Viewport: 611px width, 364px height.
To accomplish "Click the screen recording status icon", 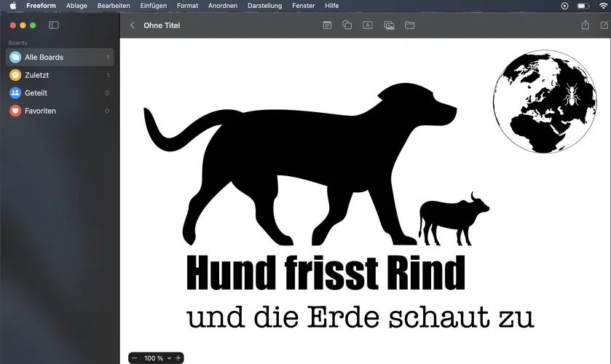I will pos(564,6).
